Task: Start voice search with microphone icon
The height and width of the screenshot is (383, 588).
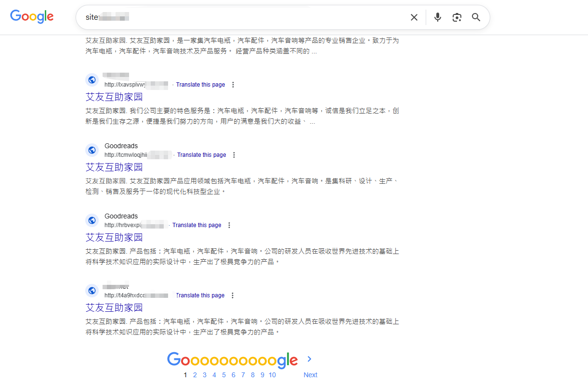Action: point(437,17)
